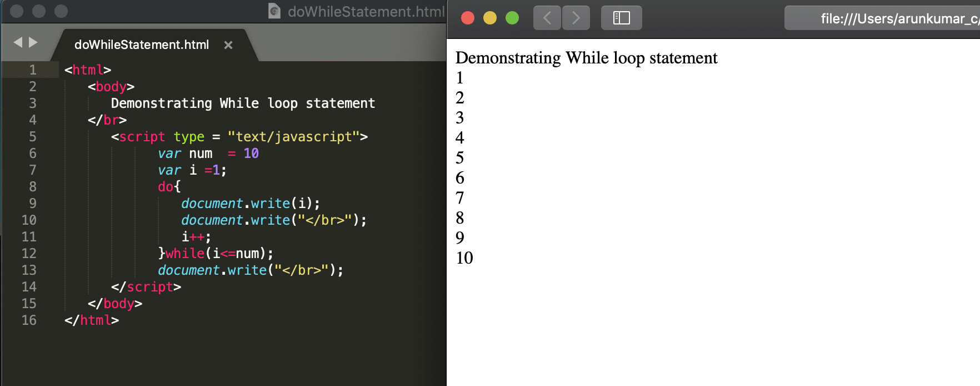Click the opening body tag on line 2
The image size is (980, 386).
click(111, 87)
